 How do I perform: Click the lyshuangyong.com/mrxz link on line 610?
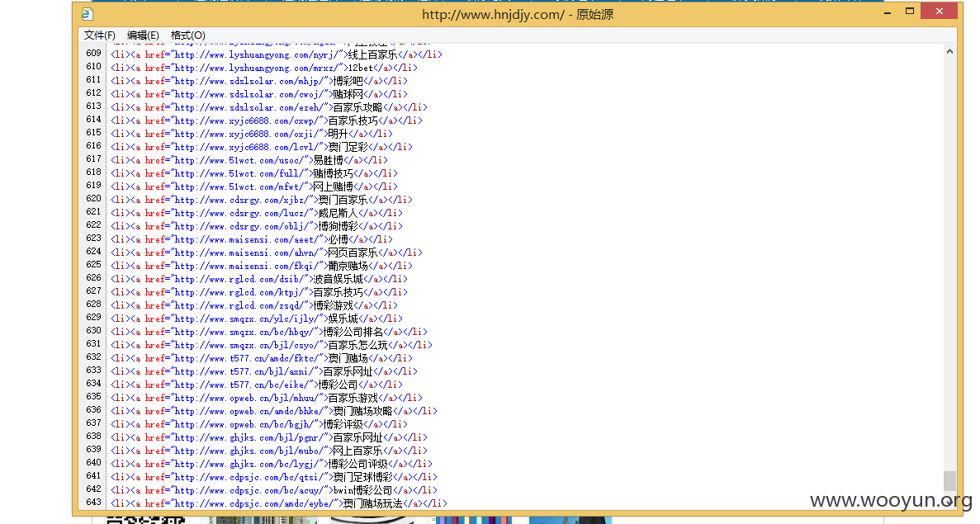[257, 68]
